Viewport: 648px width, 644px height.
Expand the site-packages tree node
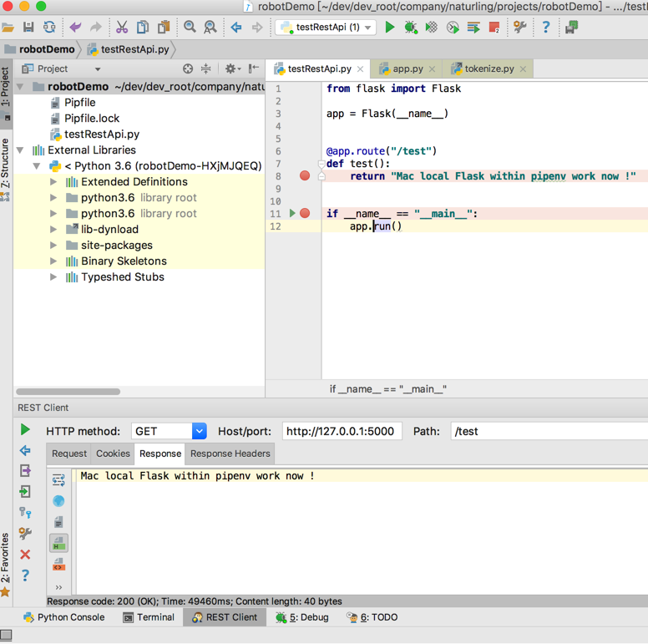coord(53,246)
